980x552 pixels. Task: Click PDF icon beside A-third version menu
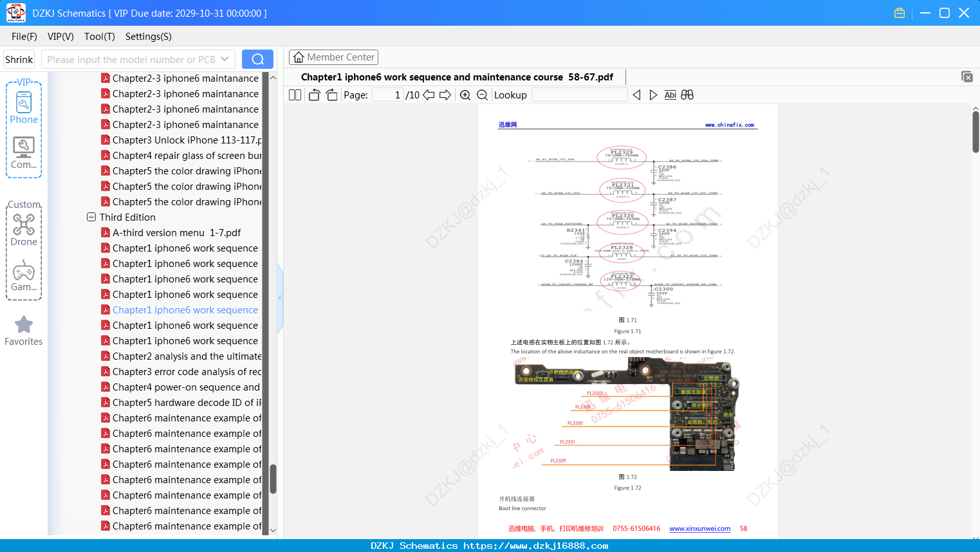click(106, 232)
